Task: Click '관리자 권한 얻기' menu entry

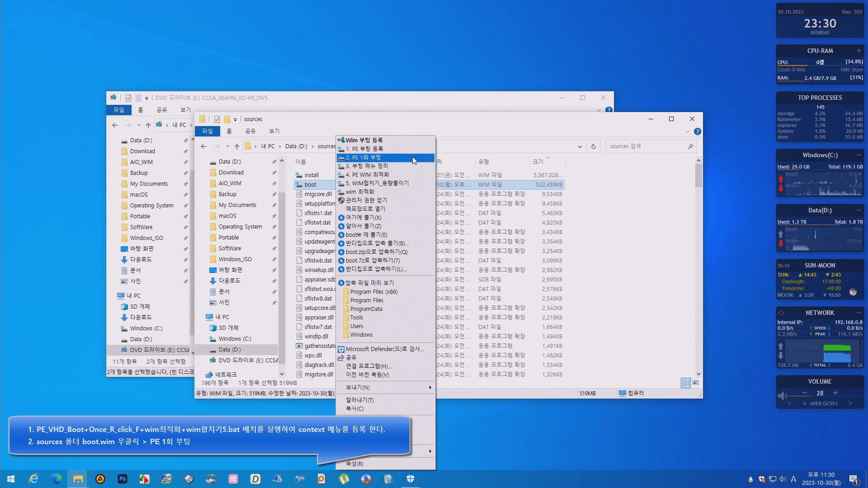Action: (385, 200)
